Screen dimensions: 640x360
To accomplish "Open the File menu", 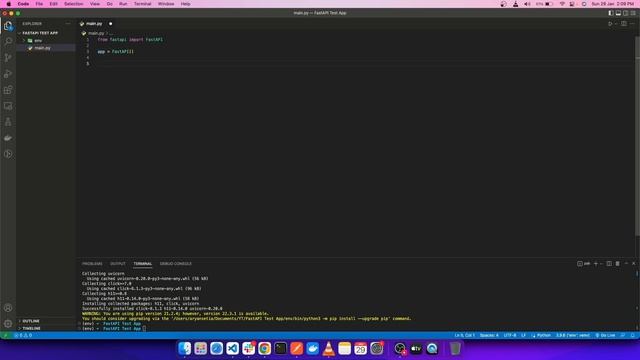I will point(39,4).
